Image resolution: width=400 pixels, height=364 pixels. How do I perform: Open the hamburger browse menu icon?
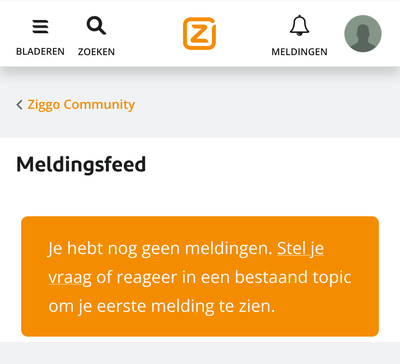point(40,27)
